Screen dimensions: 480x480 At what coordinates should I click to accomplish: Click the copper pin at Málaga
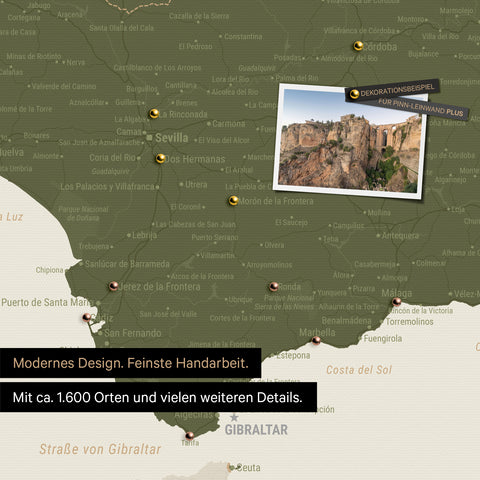[x=397, y=302]
